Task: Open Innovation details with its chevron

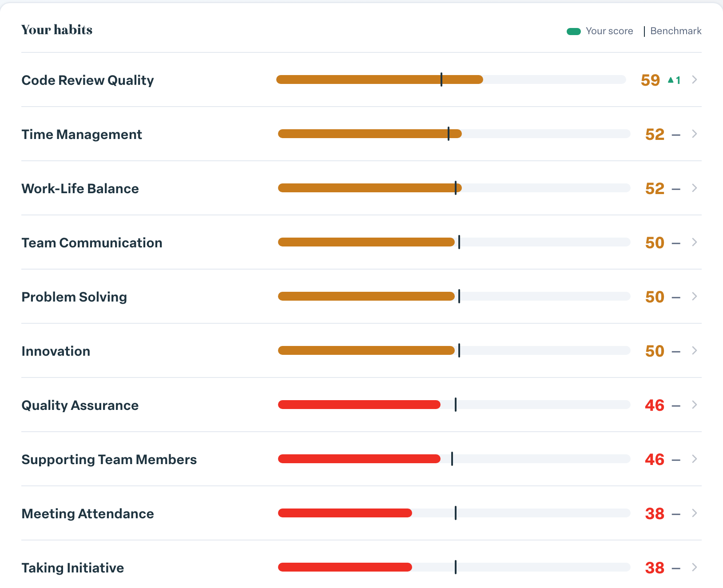Action: [x=695, y=350]
